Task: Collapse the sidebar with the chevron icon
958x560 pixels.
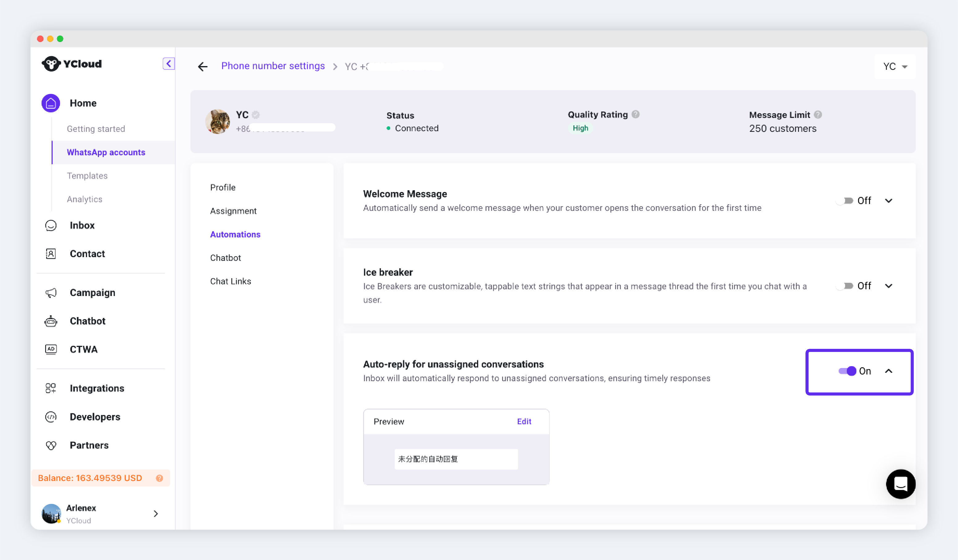Action: point(168,64)
